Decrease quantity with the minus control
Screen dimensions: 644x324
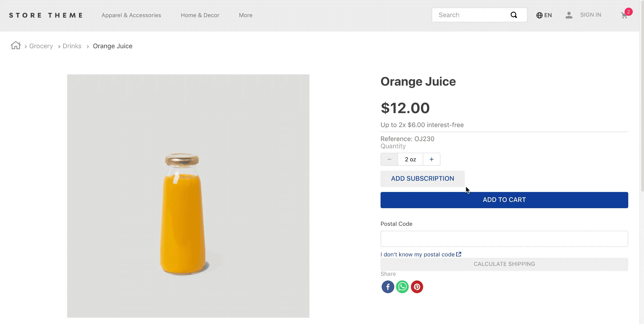point(389,159)
